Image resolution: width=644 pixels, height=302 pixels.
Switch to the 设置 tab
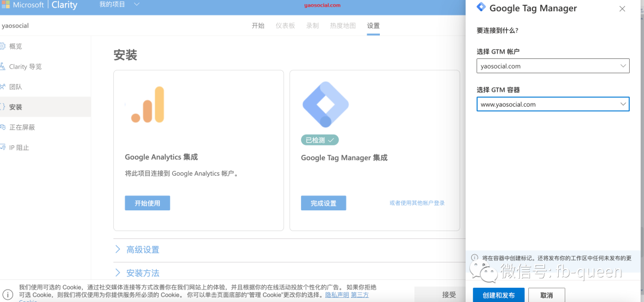click(x=373, y=26)
